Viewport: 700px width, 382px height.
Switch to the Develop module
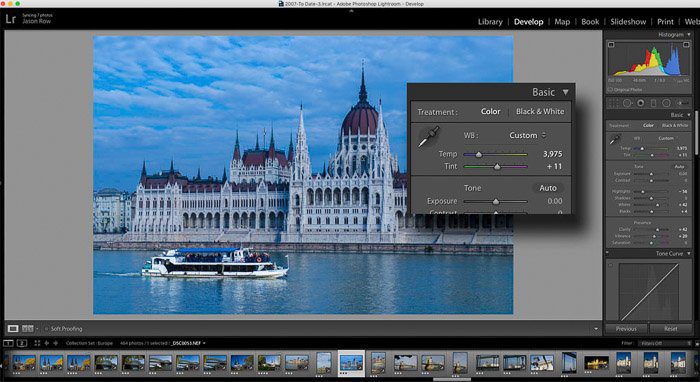click(x=529, y=22)
